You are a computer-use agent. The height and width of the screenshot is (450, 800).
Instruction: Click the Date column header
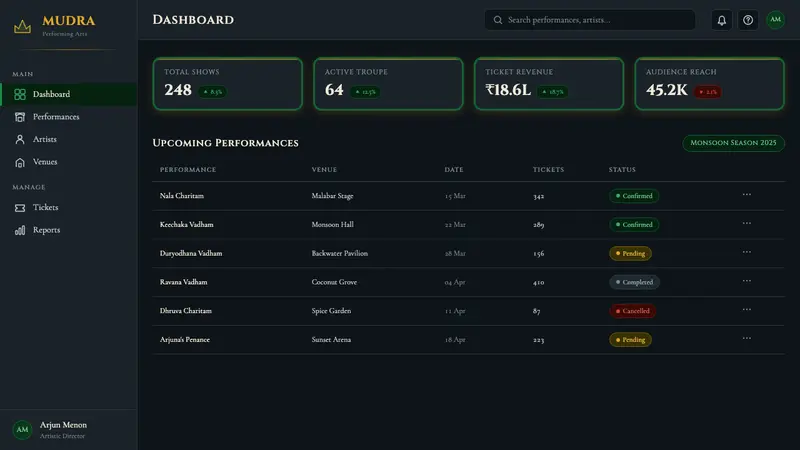454,169
